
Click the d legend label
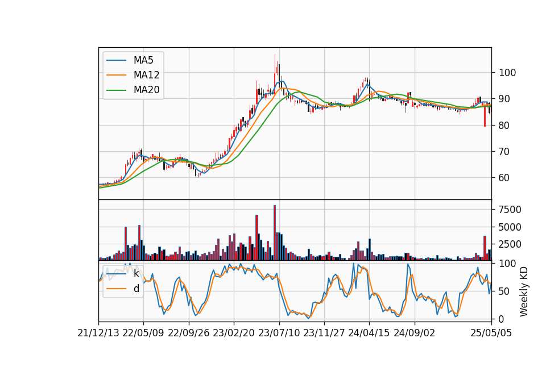pos(136,289)
